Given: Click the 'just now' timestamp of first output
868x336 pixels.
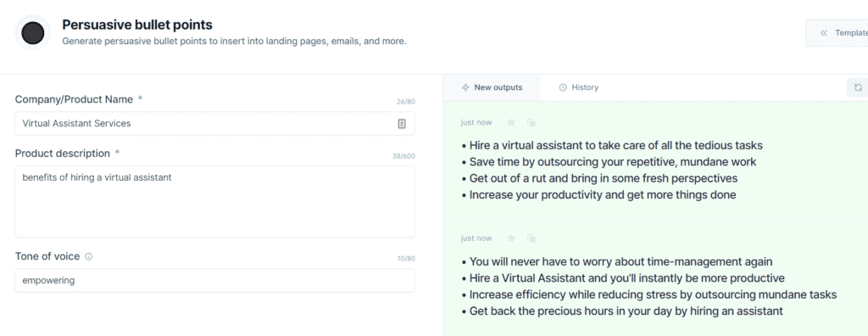Looking at the screenshot, I should [x=476, y=122].
